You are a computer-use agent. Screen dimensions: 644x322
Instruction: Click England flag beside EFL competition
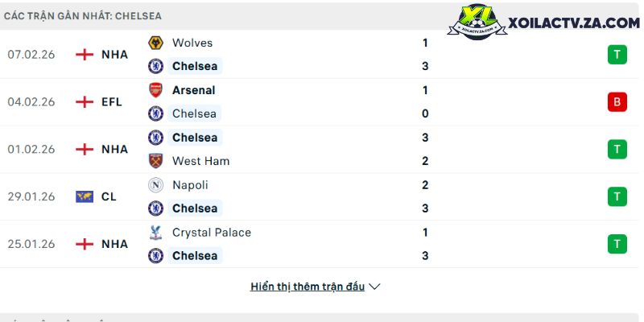[85, 101]
